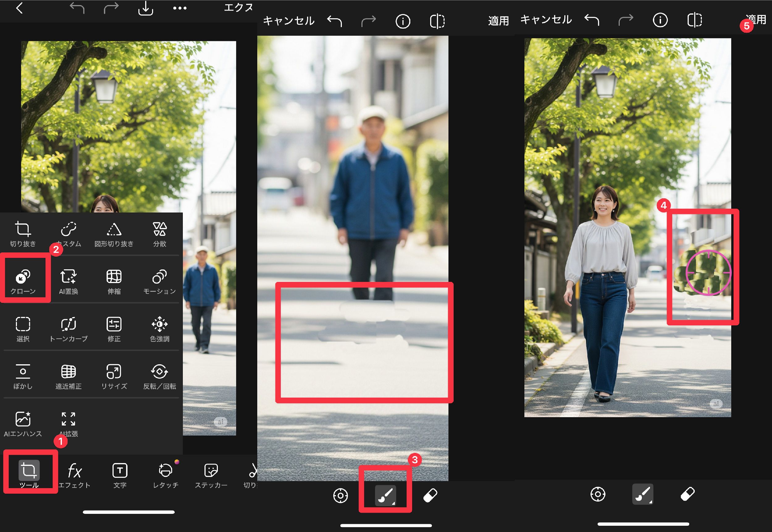This screenshot has height=532, width=772.
Task: Open the AI拡張 expand tool
Action: (68, 424)
